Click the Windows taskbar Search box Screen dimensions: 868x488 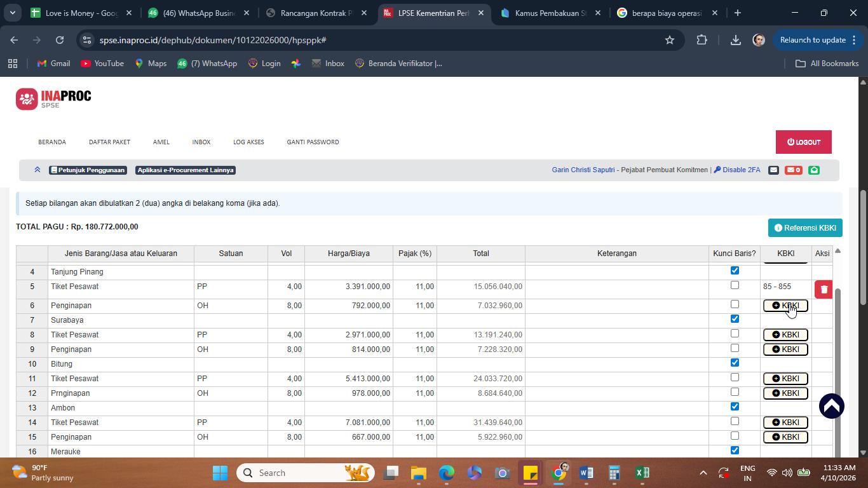pos(306,473)
